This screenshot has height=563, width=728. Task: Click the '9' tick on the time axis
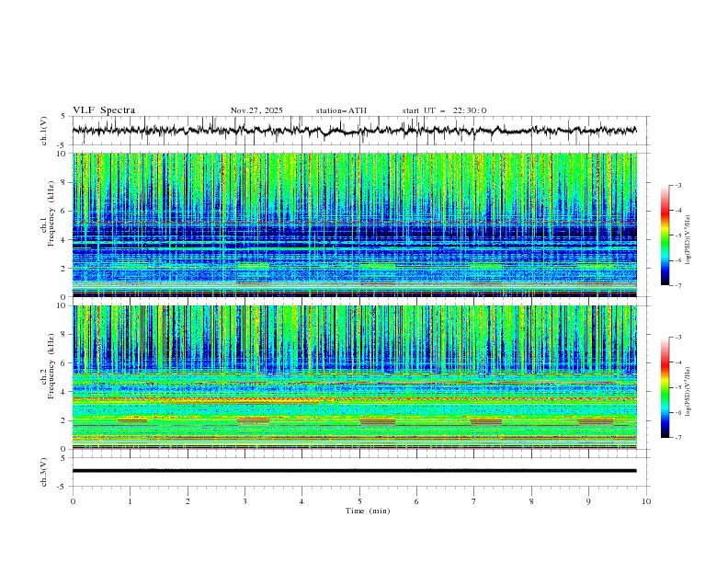pyautogui.click(x=588, y=501)
